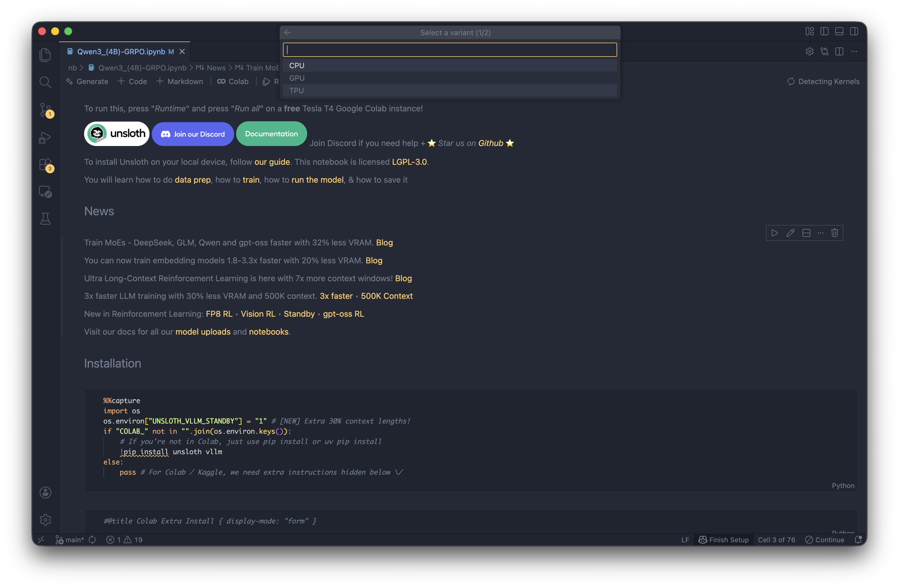Image resolution: width=899 pixels, height=588 pixels.
Task: Open the Explorer view in activity bar
Action: (x=45, y=55)
